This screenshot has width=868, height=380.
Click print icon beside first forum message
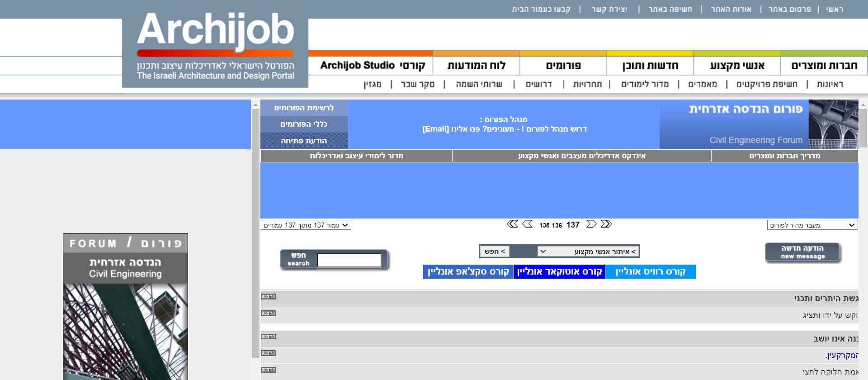pos(269,297)
